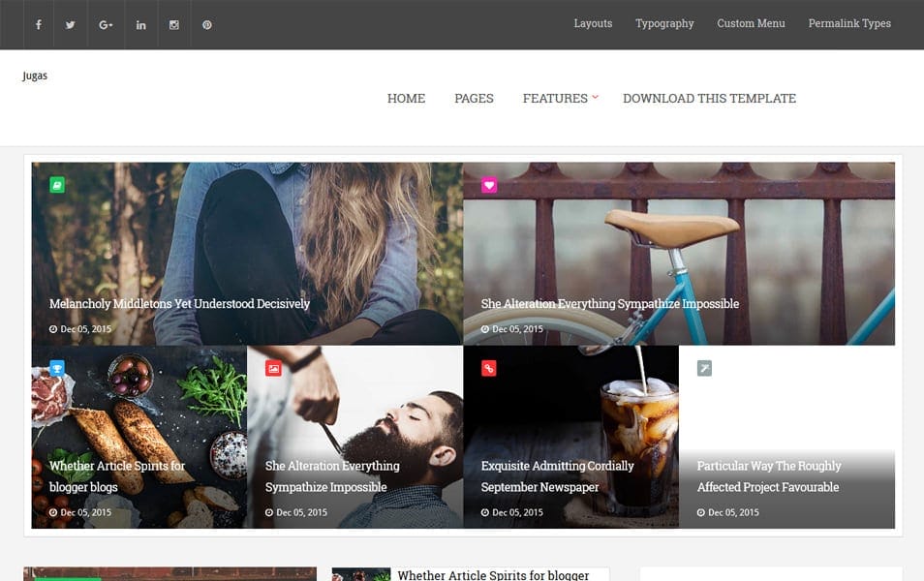This screenshot has width=924, height=581.
Task: Click the Twitter bird icon
Action: pos(70,24)
